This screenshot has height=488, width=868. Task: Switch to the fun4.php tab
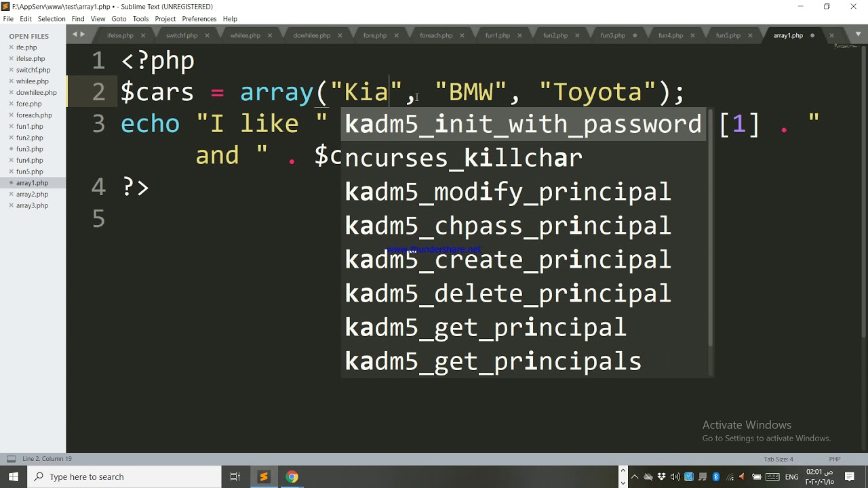click(670, 35)
